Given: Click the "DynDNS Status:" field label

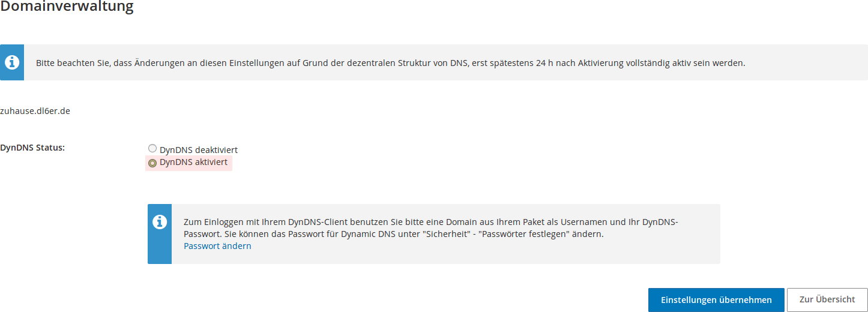Looking at the screenshot, I should 32,148.
